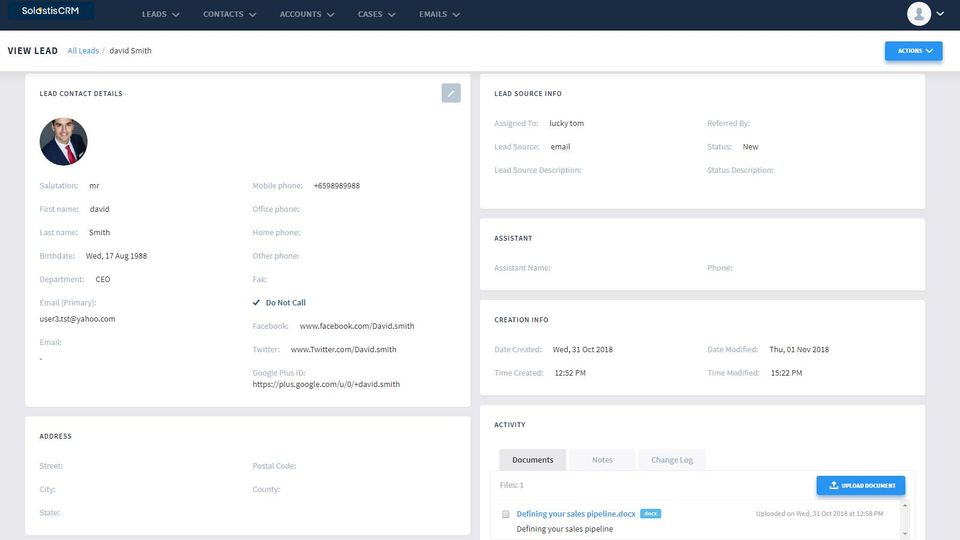The image size is (960, 540).
Task: Click the document description Defining your sales pipeline
Action: [564, 529]
